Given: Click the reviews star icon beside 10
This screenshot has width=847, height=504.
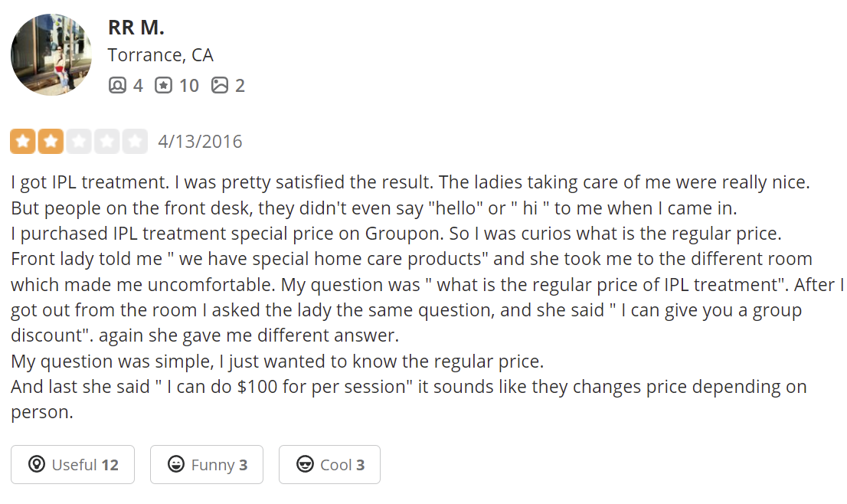Looking at the screenshot, I should click(x=163, y=85).
